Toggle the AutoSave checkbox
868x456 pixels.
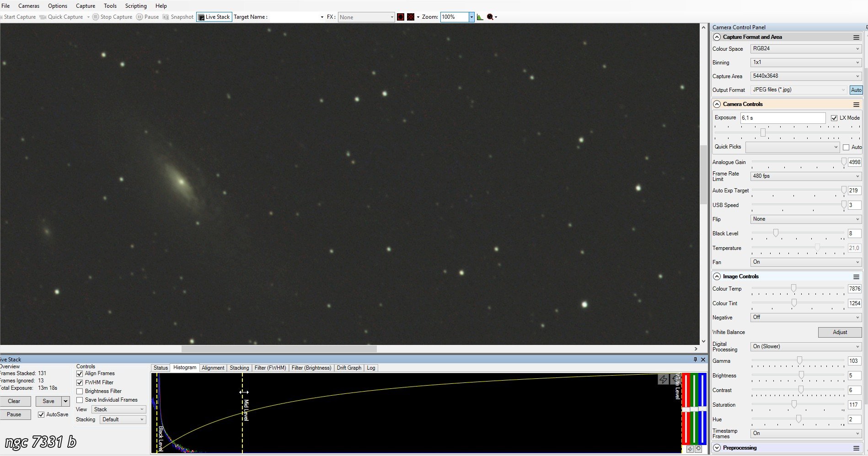coord(41,414)
